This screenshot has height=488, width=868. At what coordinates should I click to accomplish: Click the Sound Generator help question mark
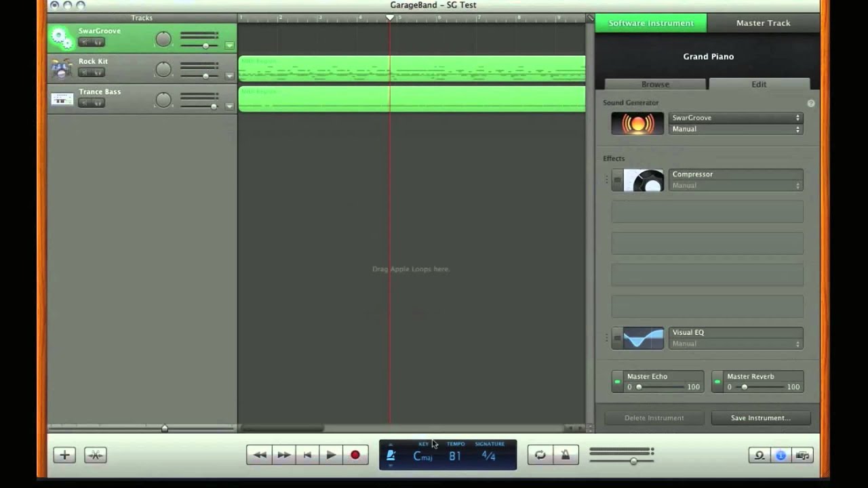click(811, 103)
